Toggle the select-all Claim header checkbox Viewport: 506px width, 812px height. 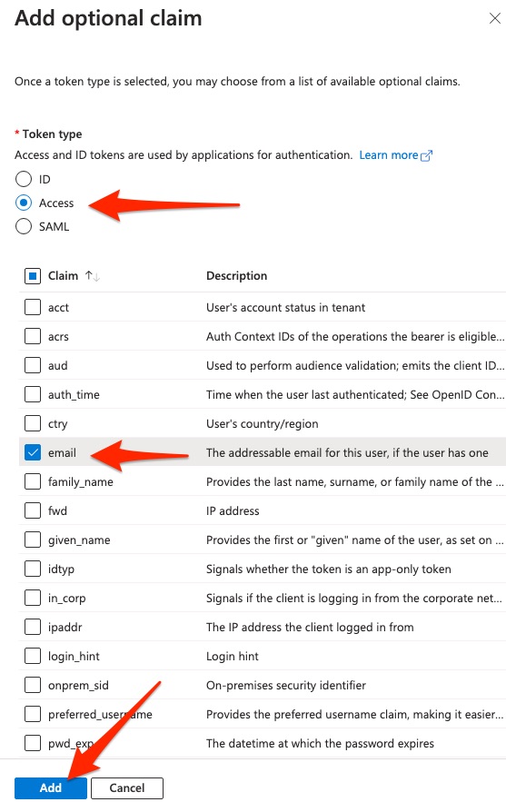tap(33, 276)
